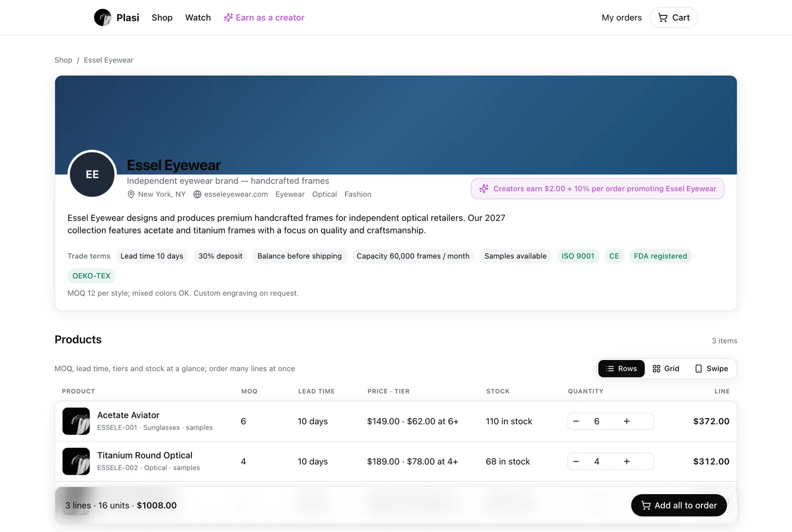Click the Capacity 60,000 frames / month chip

(413, 256)
